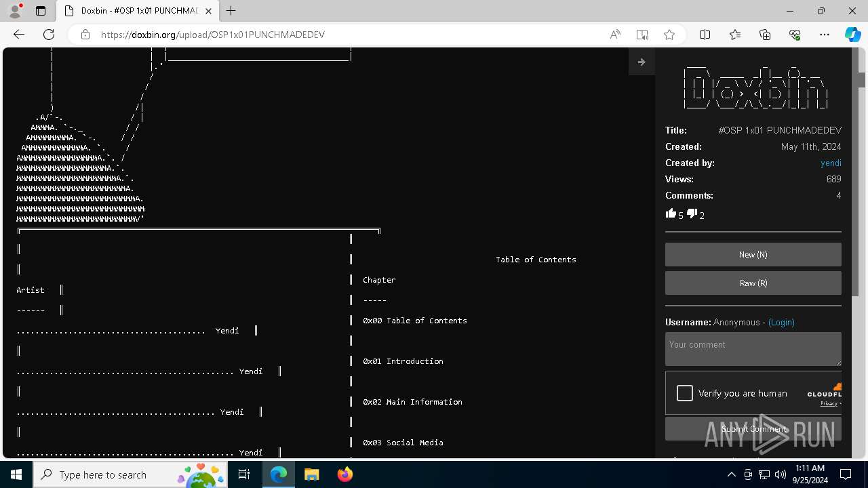Open the browser profile icon
The width and height of the screenshot is (868, 488).
[x=15, y=11]
